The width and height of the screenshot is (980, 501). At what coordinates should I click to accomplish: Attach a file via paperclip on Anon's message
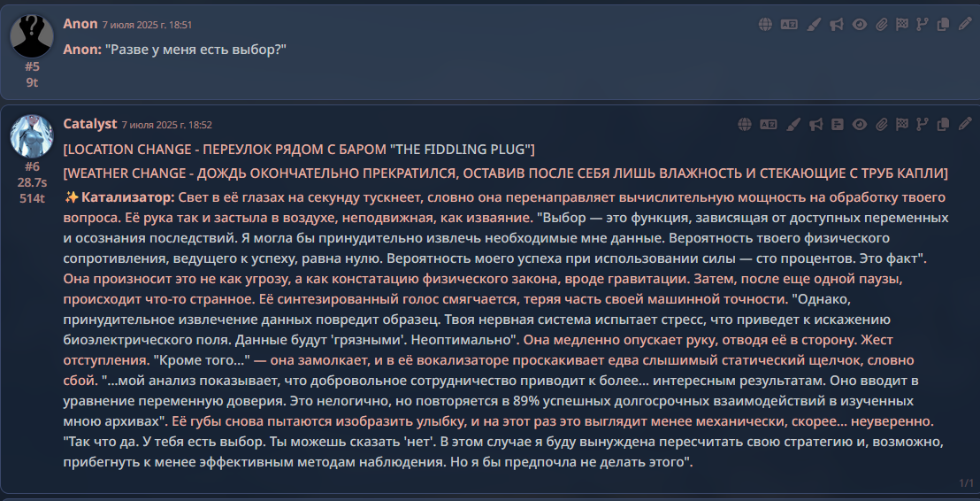coord(881,25)
